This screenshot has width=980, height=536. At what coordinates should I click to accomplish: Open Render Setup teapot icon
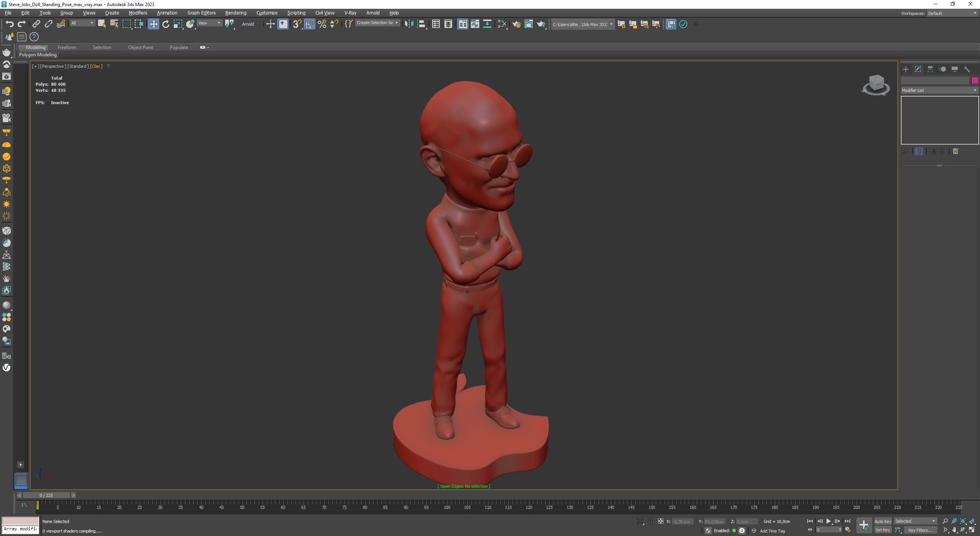click(516, 24)
